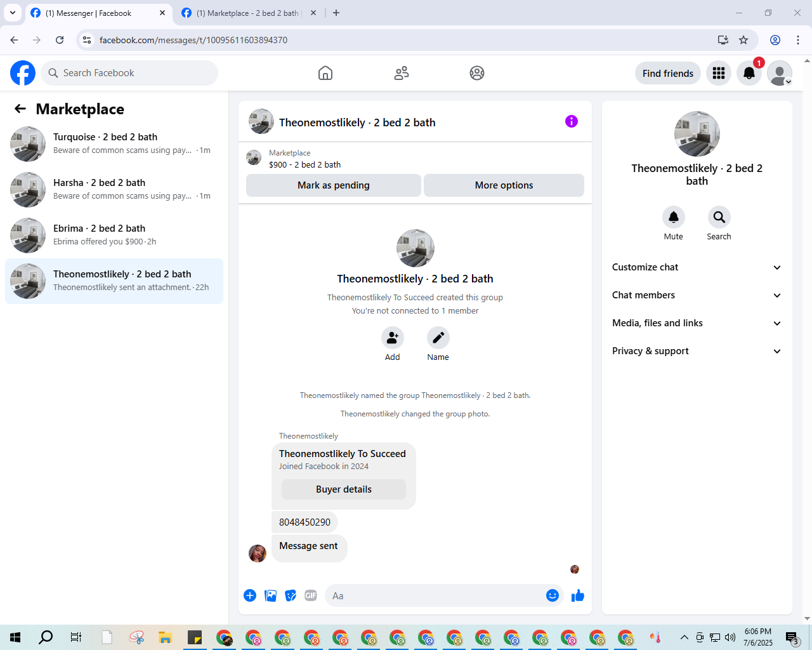Viewport: 812px width, 650px height.
Task: View site information in address bar
Action: point(87,40)
